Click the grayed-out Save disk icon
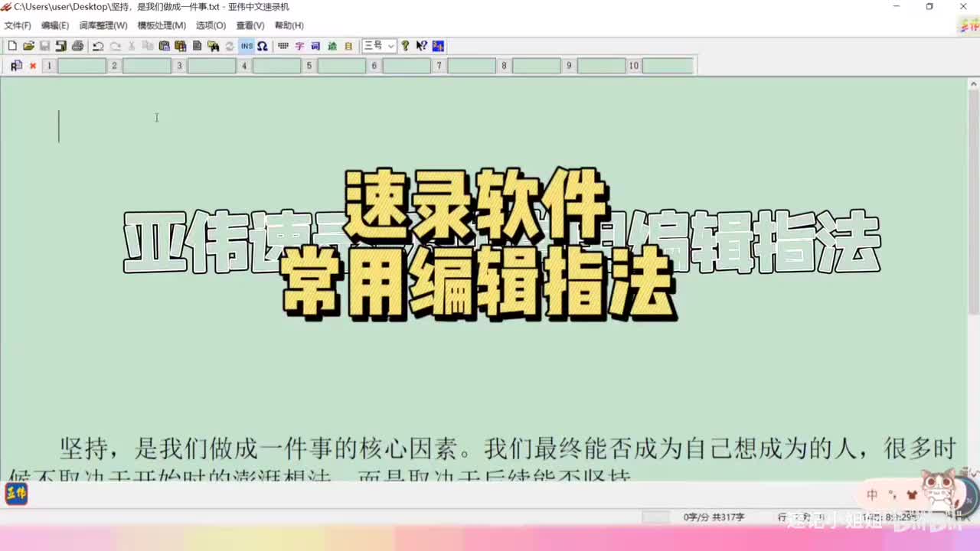The image size is (980, 551). click(44, 46)
